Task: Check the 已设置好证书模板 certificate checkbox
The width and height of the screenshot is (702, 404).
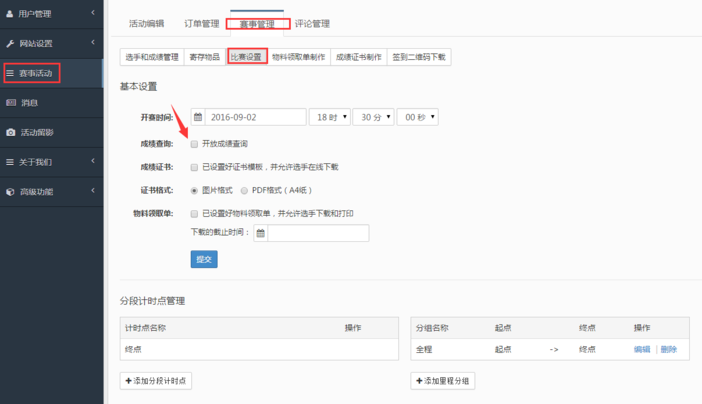Action: tap(194, 166)
